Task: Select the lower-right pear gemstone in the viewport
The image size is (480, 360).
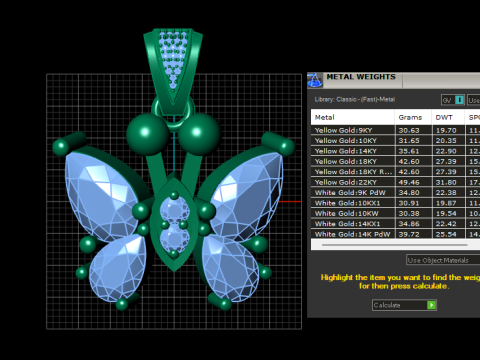Action: point(230,268)
